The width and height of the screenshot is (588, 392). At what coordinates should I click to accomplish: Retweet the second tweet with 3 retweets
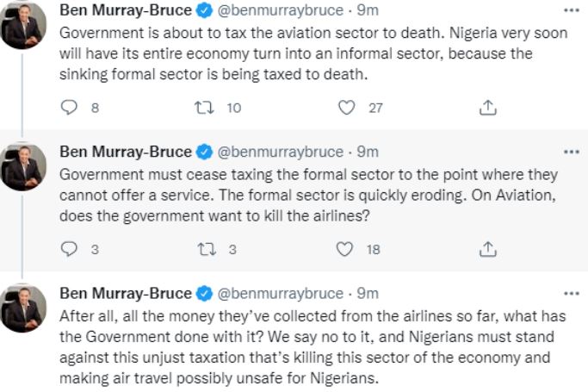click(207, 249)
